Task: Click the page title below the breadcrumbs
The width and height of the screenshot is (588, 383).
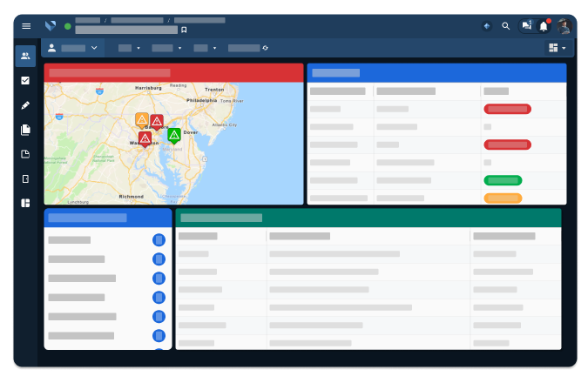Action: [x=126, y=30]
